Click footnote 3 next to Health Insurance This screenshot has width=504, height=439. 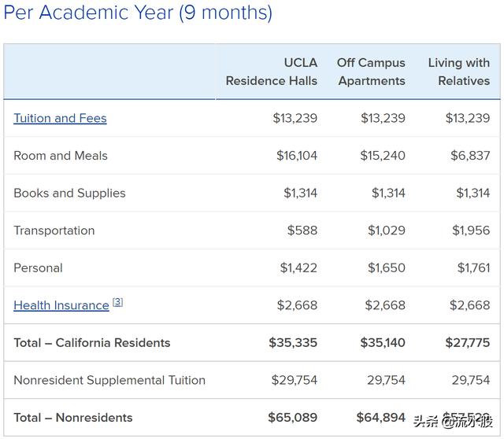[118, 302]
